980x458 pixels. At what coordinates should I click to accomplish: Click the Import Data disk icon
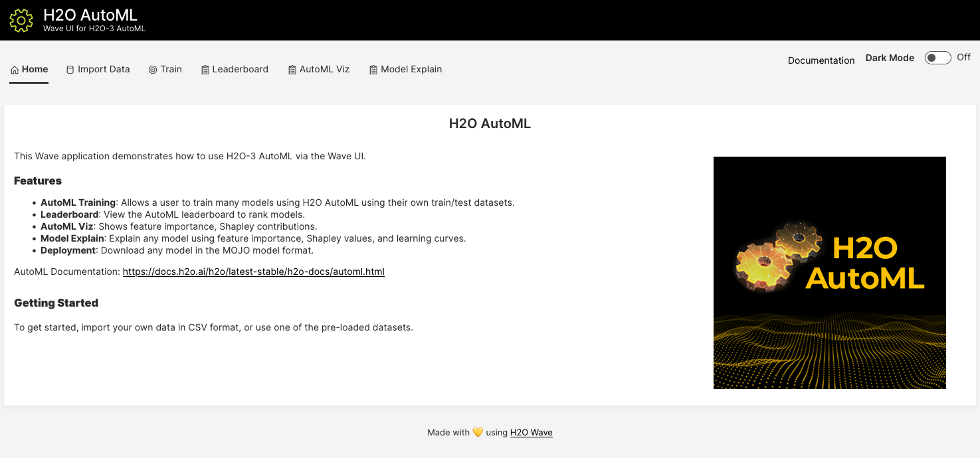[x=69, y=69]
